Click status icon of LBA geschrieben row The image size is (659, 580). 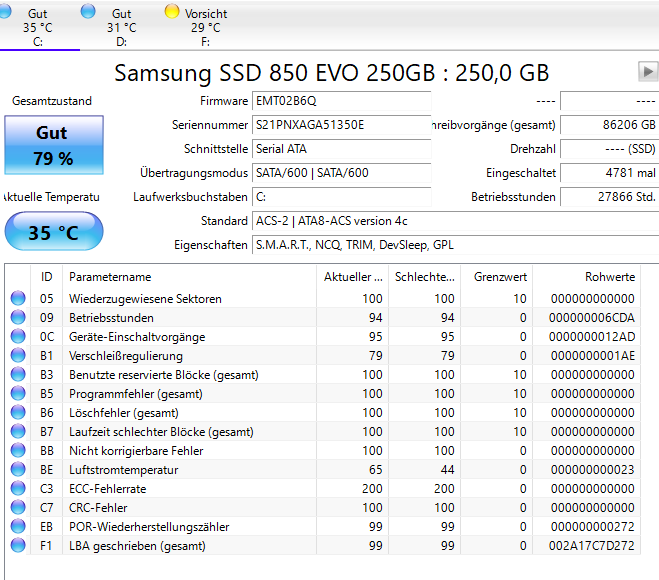pyautogui.click(x=18, y=545)
